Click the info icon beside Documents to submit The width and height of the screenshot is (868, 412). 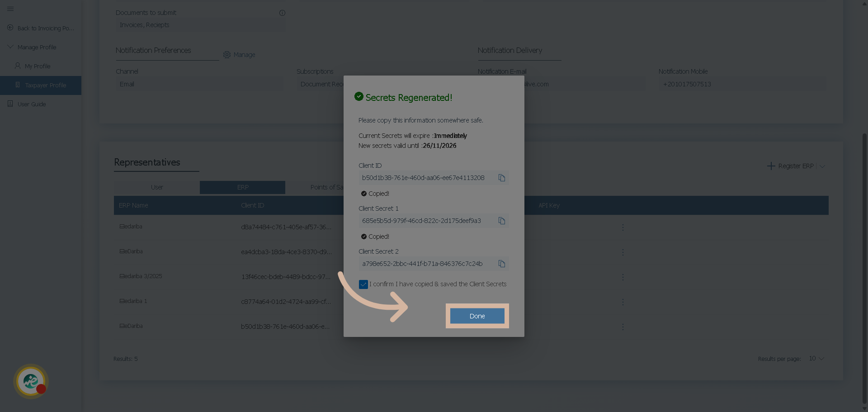coord(282,13)
